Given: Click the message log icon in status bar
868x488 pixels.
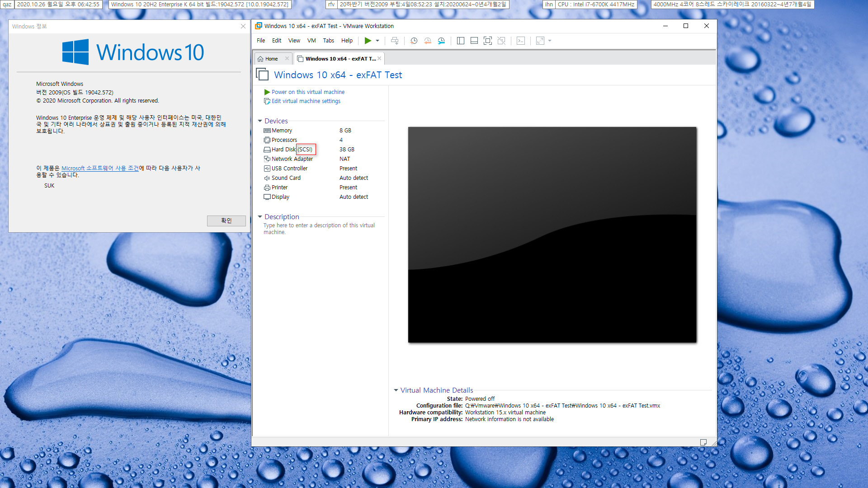Looking at the screenshot, I should (703, 442).
